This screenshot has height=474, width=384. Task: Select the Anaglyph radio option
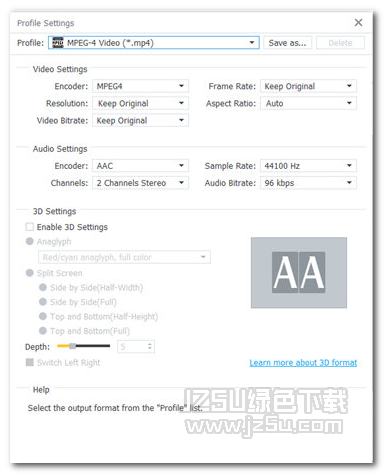(x=30, y=241)
